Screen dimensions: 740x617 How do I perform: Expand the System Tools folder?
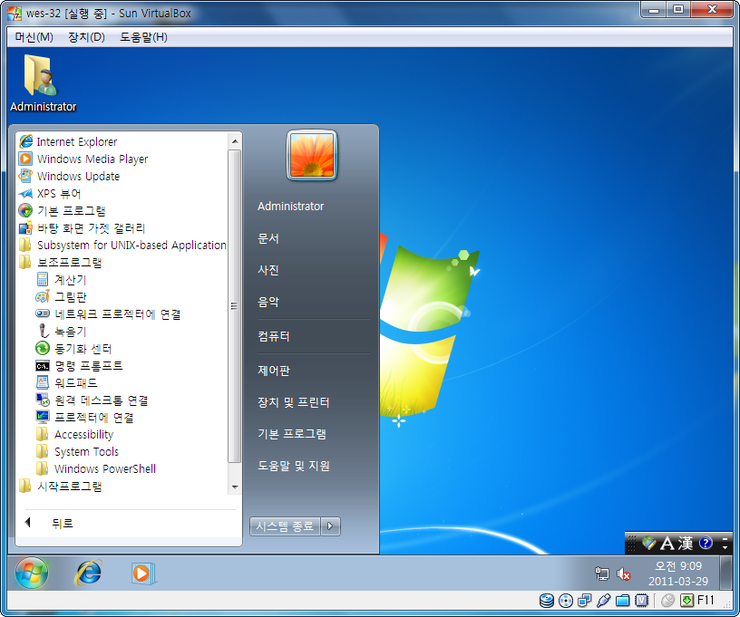tap(86, 452)
